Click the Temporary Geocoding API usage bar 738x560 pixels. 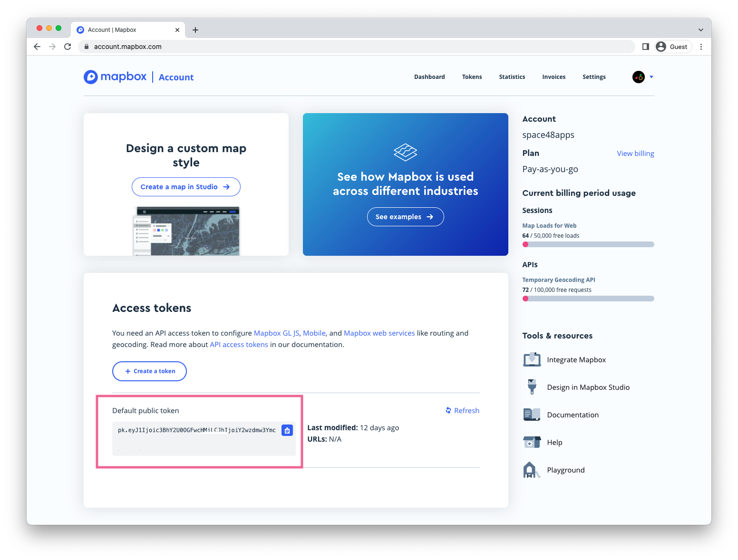(588, 299)
